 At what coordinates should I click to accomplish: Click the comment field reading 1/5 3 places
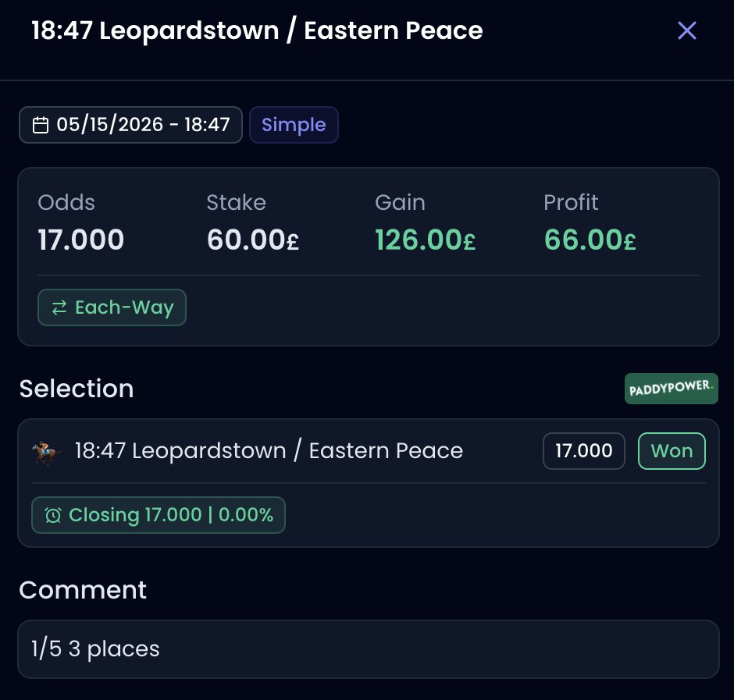pyautogui.click(x=369, y=649)
